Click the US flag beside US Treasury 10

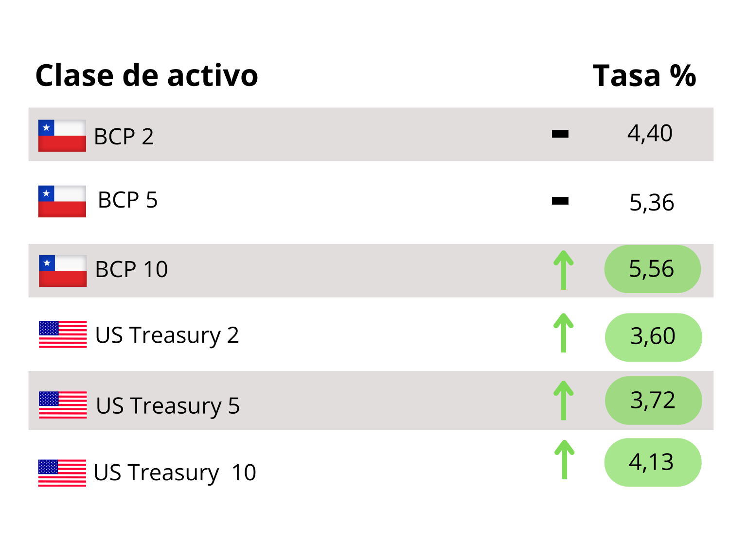point(62,472)
